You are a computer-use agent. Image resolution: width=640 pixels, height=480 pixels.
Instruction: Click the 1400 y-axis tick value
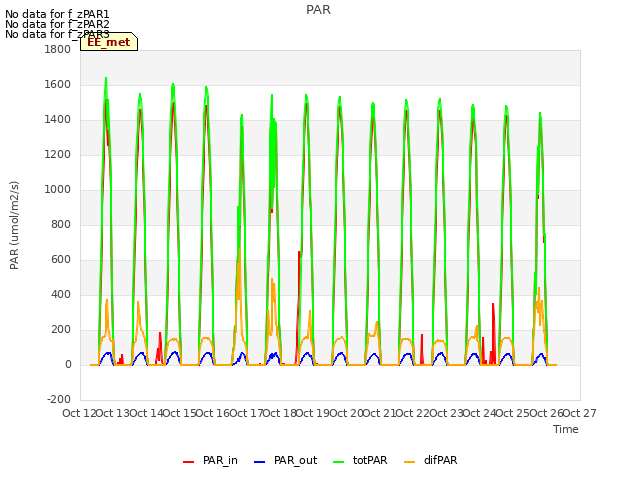click(x=58, y=120)
